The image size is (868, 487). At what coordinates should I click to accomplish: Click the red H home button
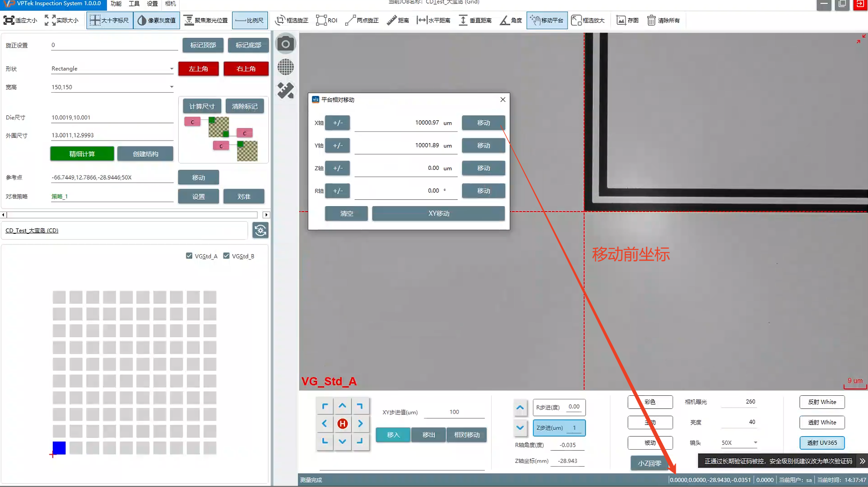(342, 423)
